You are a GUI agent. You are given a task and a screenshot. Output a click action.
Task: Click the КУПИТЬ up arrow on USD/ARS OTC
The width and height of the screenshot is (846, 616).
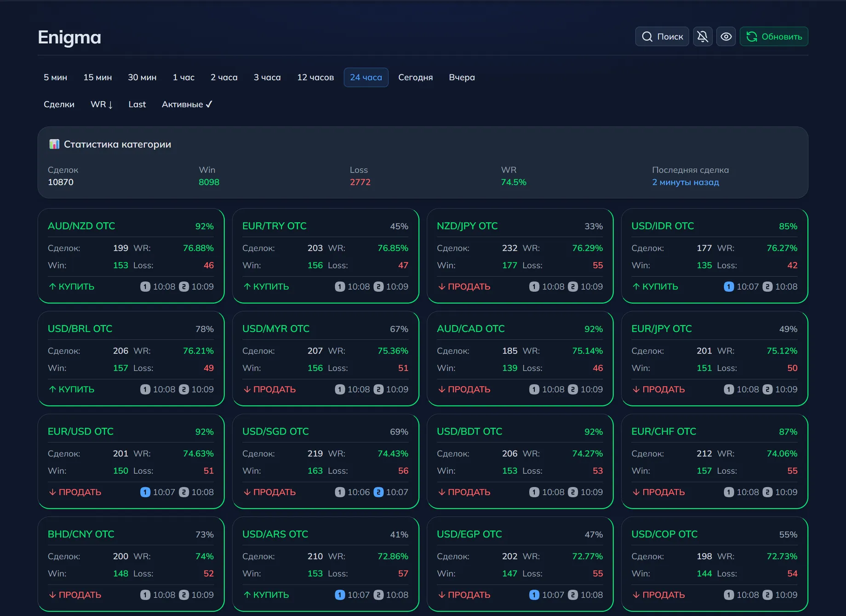pyautogui.click(x=247, y=595)
